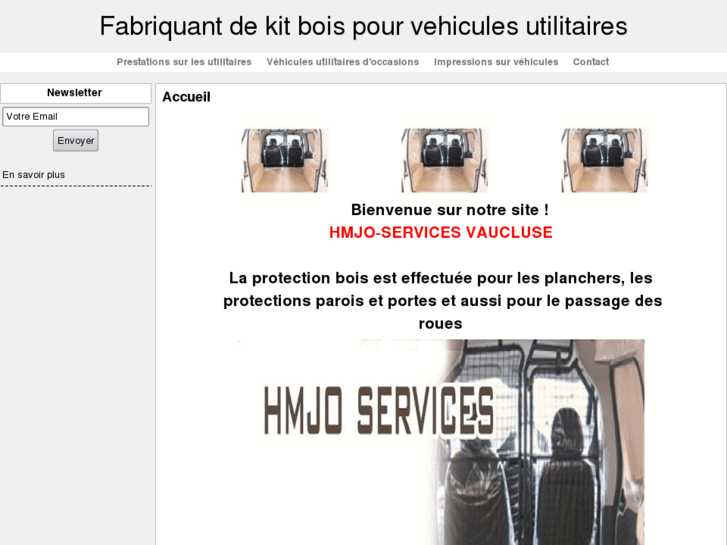Screen dimensions: 727x545
Task: Open Prestations sur les utilitaires menu
Action: [x=184, y=62]
